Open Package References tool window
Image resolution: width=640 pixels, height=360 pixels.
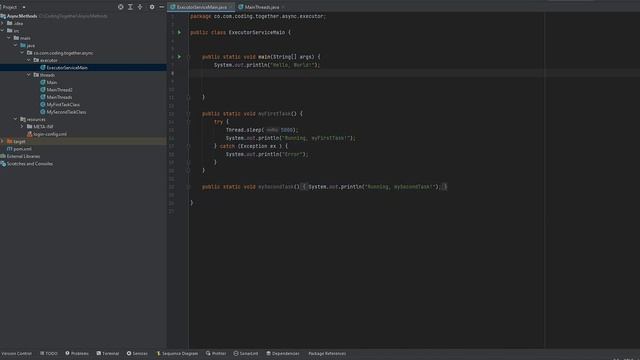tap(327, 353)
